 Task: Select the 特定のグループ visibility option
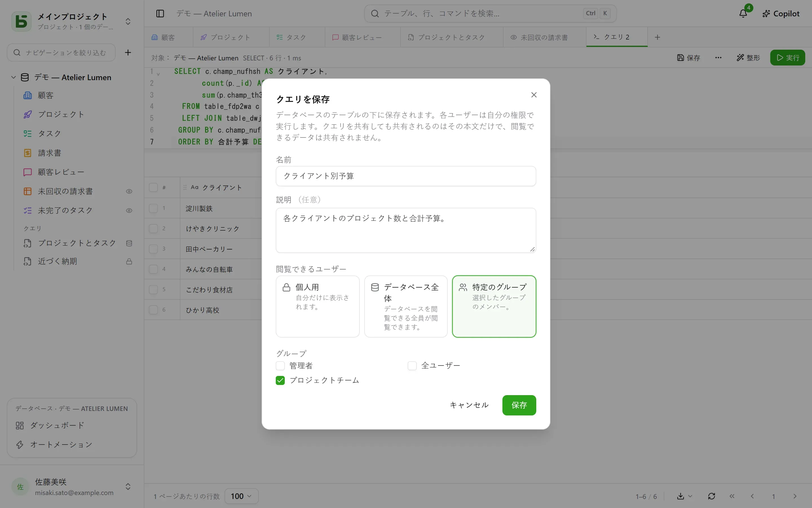click(494, 306)
